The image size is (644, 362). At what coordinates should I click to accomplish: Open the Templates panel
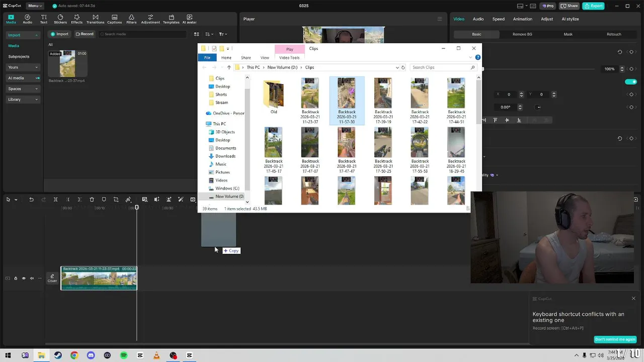171,19
